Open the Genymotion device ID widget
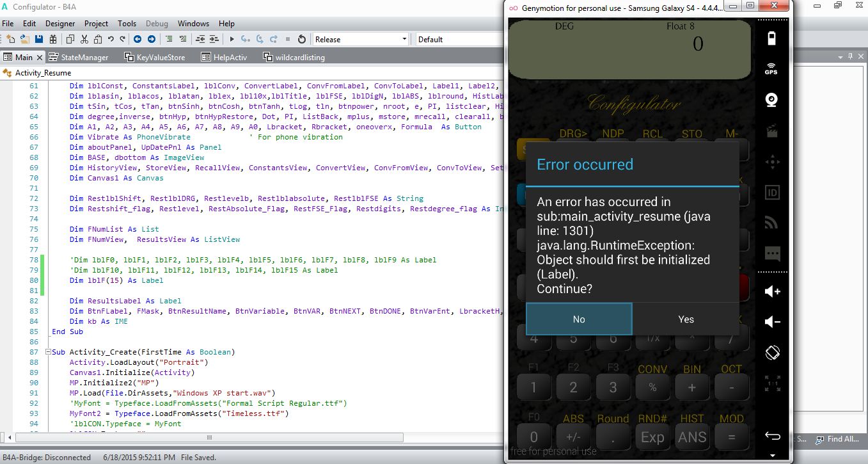The width and height of the screenshot is (868, 464). pyautogui.click(x=772, y=192)
